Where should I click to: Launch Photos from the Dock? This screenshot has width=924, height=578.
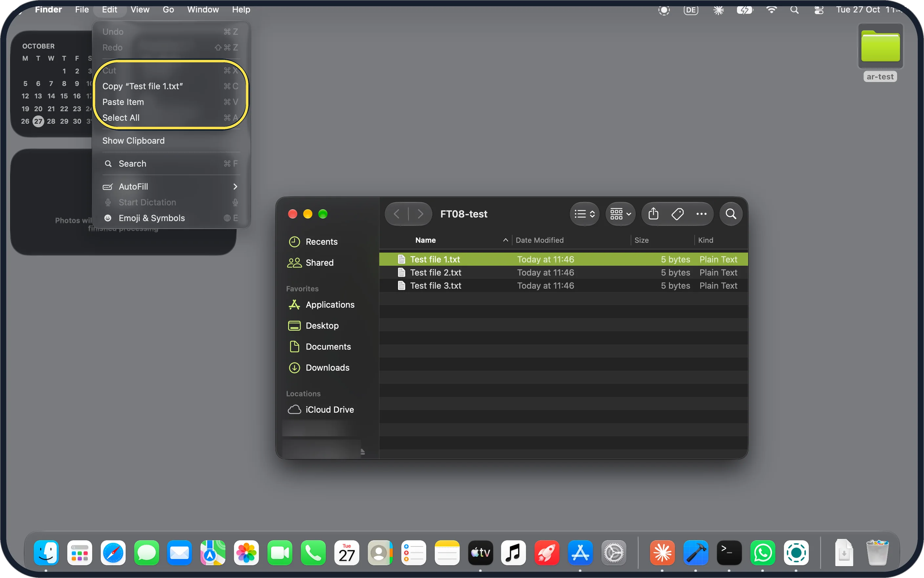point(246,553)
